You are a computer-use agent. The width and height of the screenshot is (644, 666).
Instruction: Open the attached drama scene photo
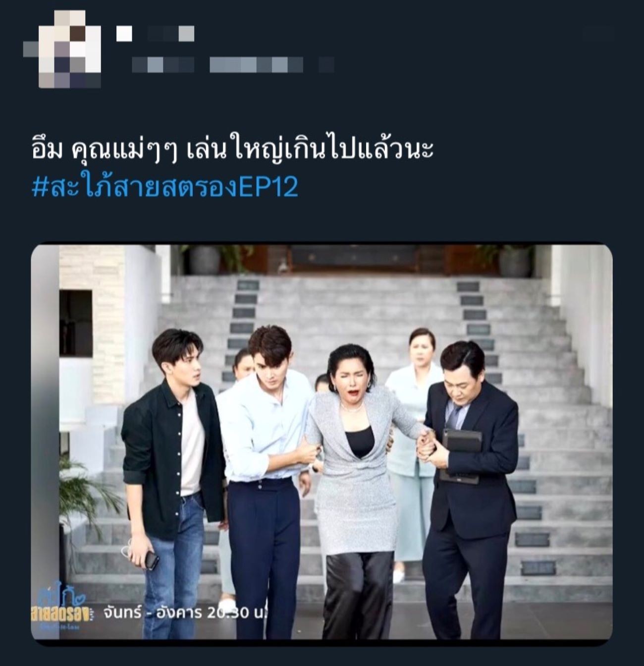[x=322, y=442]
